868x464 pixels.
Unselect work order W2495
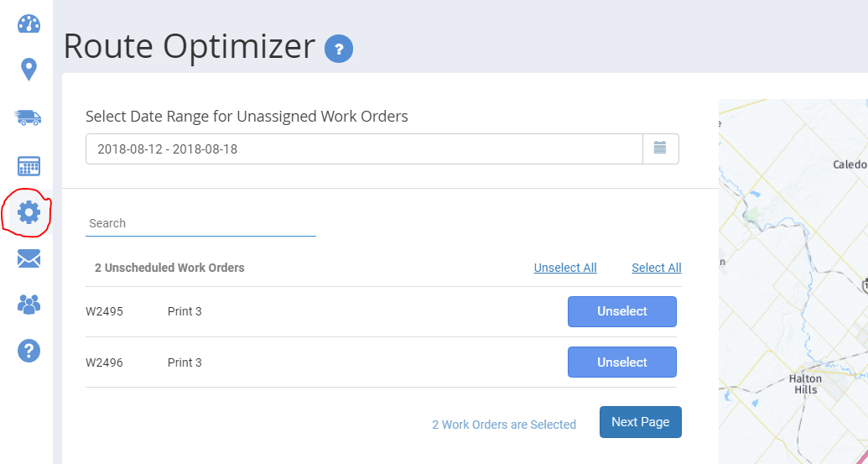point(622,312)
